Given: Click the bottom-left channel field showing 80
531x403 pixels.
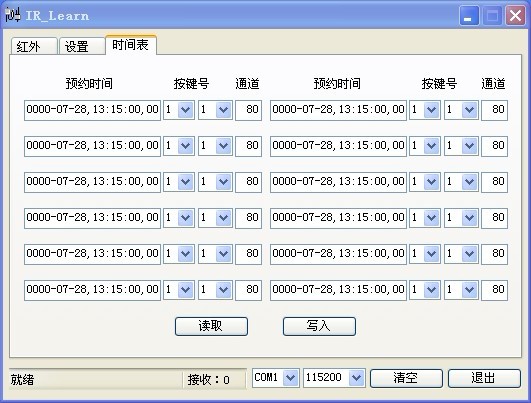Looking at the screenshot, I should 249,290.
